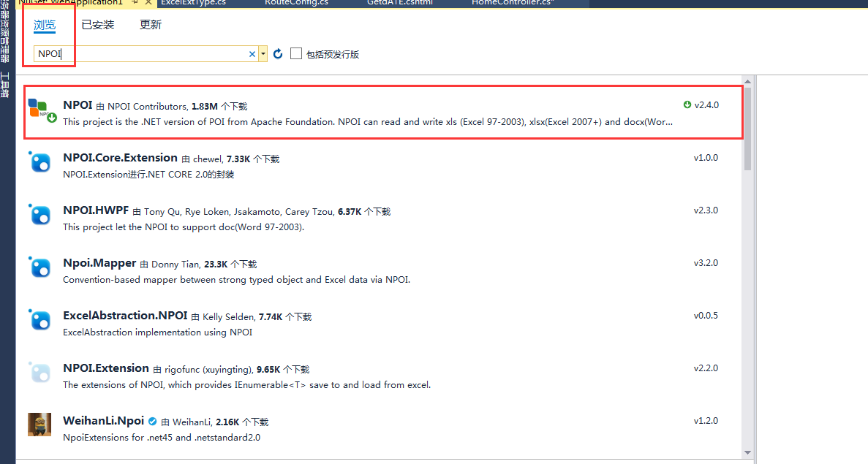Expand the search box history dropdown
The height and width of the screenshot is (464, 868).
[x=263, y=54]
